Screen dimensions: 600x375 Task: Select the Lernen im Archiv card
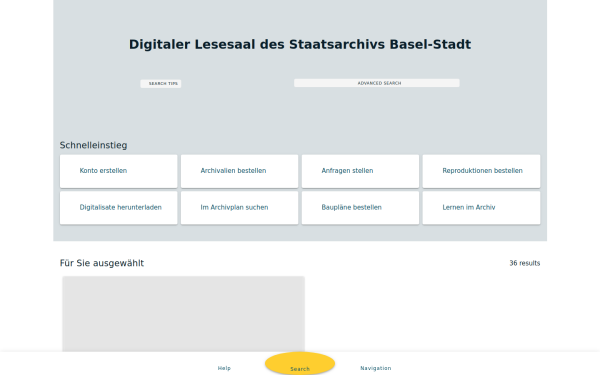481,208
